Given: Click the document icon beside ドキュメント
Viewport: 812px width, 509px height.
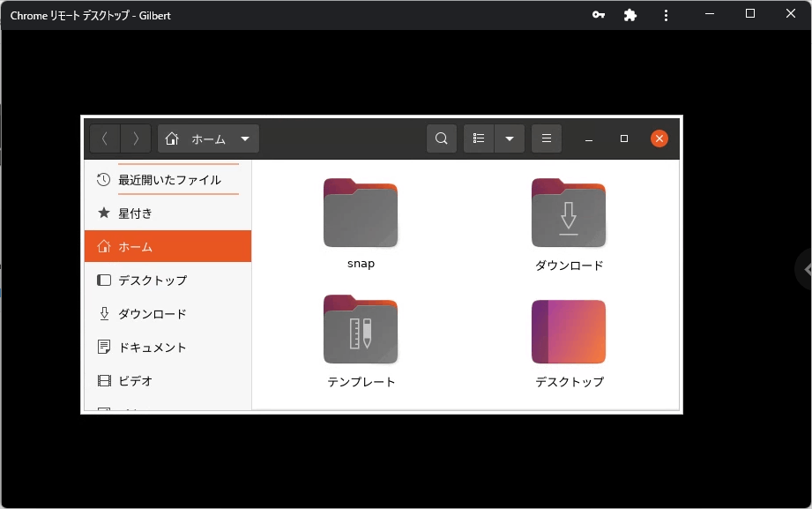Looking at the screenshot, I should click(104, 347).
